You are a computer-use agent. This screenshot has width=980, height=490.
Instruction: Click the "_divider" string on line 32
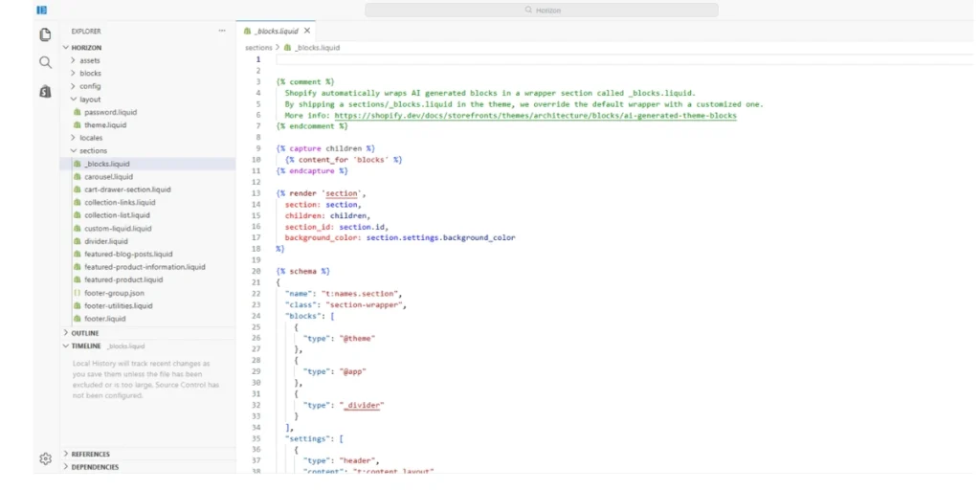click(362, 405)
